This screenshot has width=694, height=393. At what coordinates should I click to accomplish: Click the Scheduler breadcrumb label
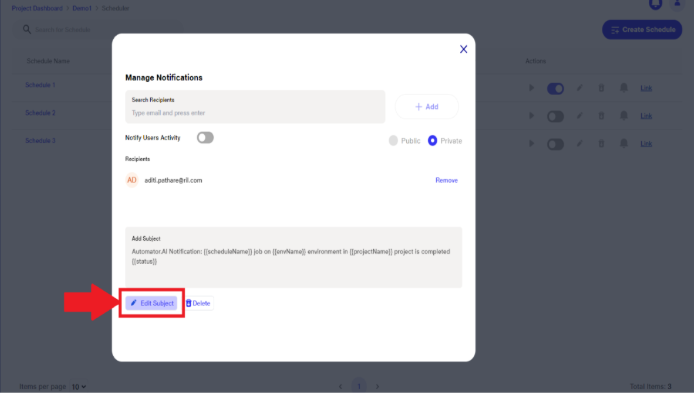(x=115, y=8)
